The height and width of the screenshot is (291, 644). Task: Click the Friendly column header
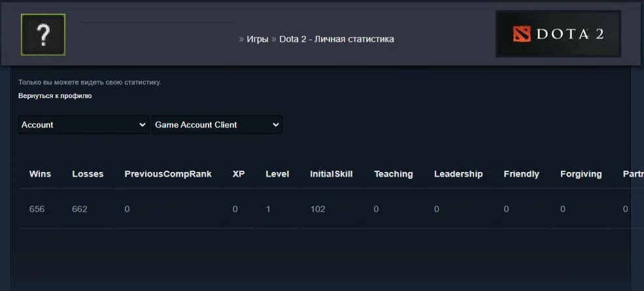(521, 174)
